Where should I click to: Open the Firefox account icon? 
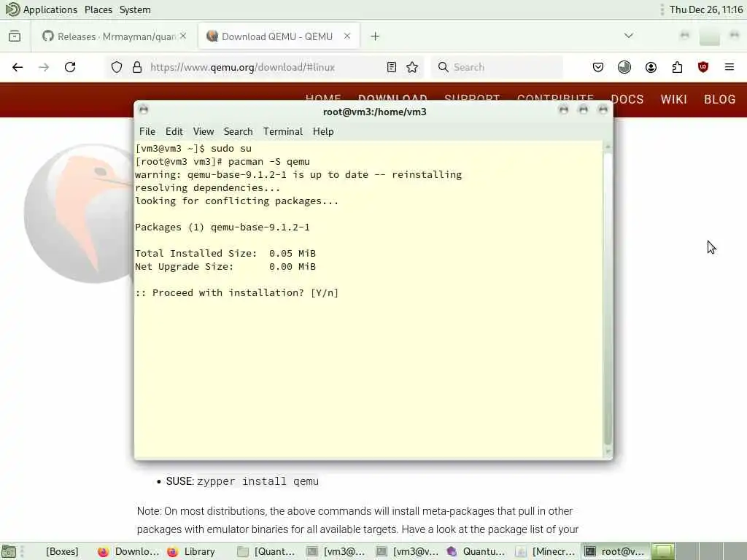[651, 67]
